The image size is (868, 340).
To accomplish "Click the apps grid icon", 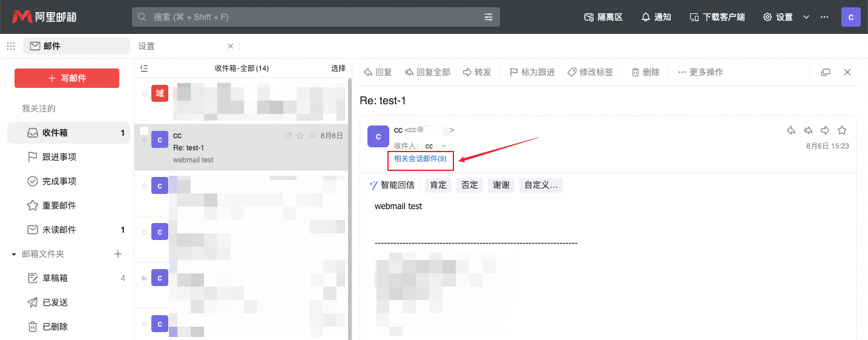I will [11, 46].
